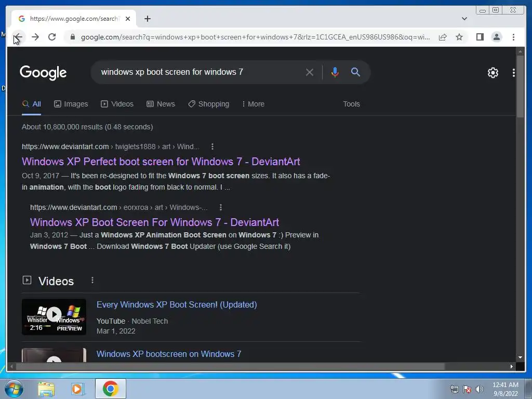Image resolution: width=532 pixels, height=399 pixels.
Task: Open Windows Explorer from the taskbar
Action: tap(46, 389)
